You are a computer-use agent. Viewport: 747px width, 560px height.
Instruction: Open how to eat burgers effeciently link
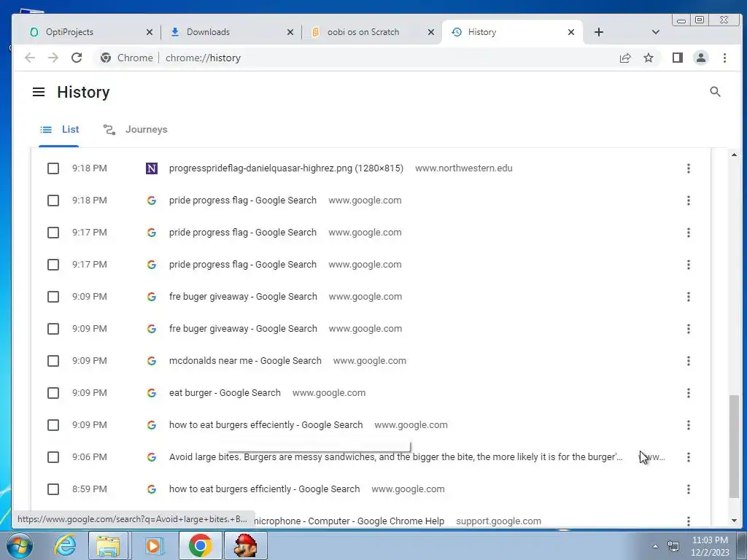coord(266,425)
